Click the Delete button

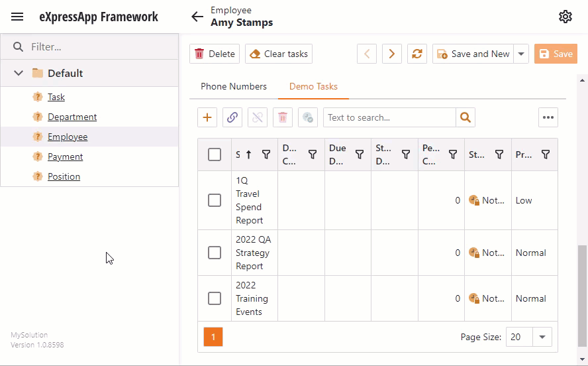215,54
